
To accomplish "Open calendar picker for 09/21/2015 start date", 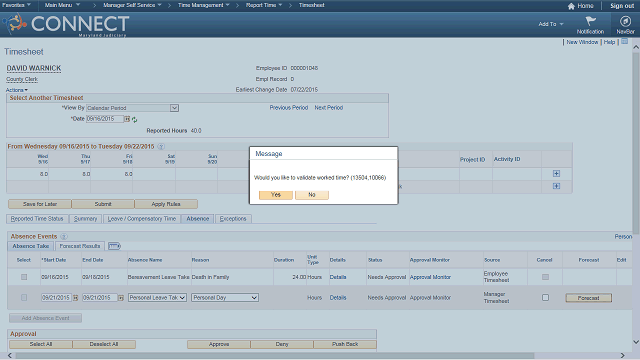I will point(76,298).
